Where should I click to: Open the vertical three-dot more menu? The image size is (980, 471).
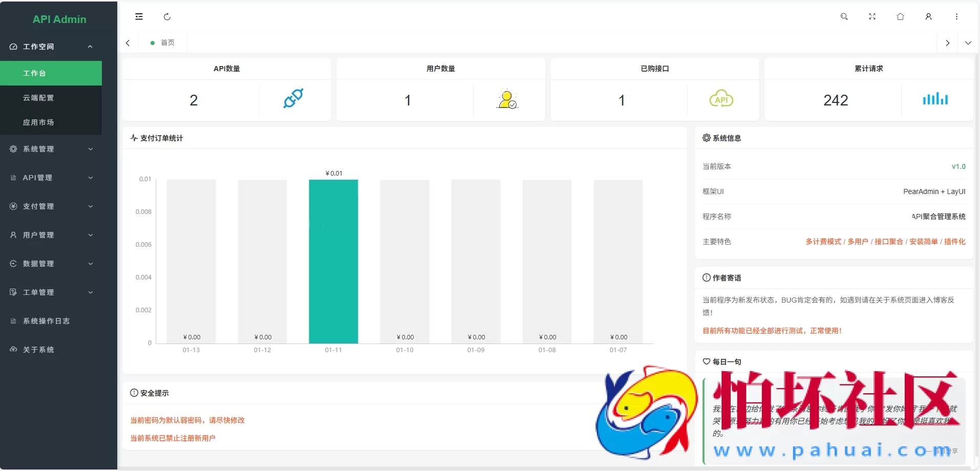[956, 17]
